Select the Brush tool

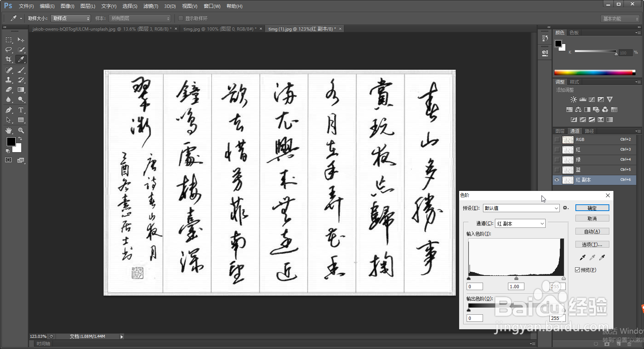[21, 70]
